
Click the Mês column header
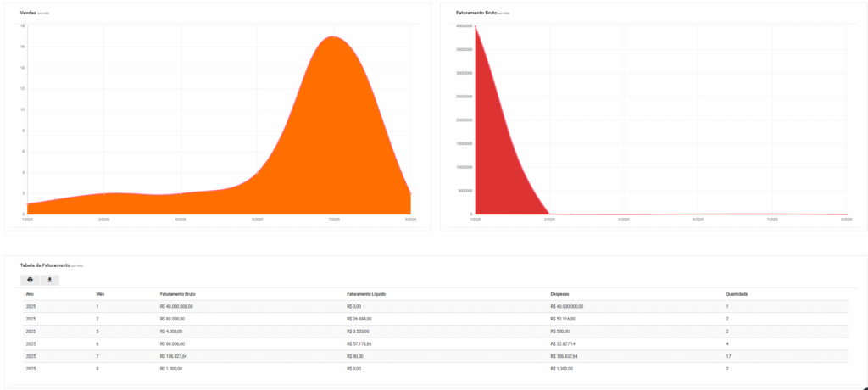[x=99, y=294]
